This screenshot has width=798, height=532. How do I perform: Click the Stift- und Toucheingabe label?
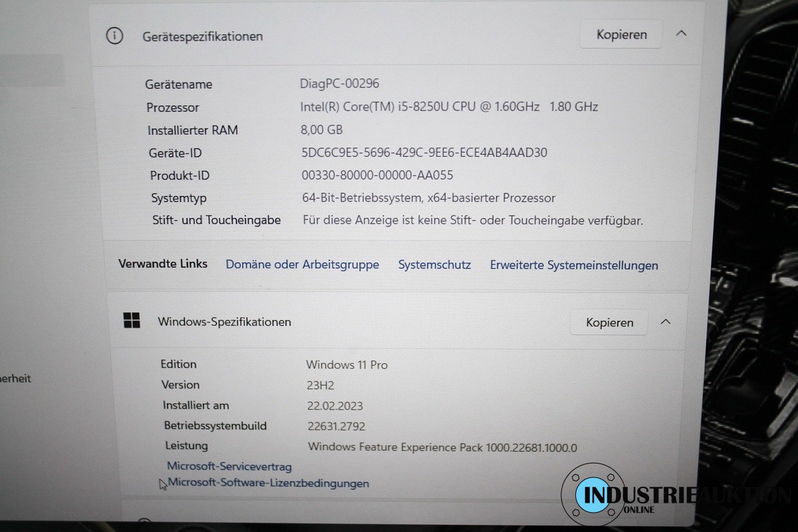[217, 220]
